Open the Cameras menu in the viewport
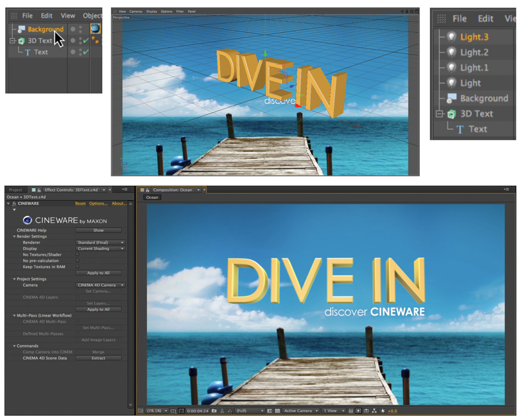The image size is (523, 420). pyautogui.click(x=136, y=12)
